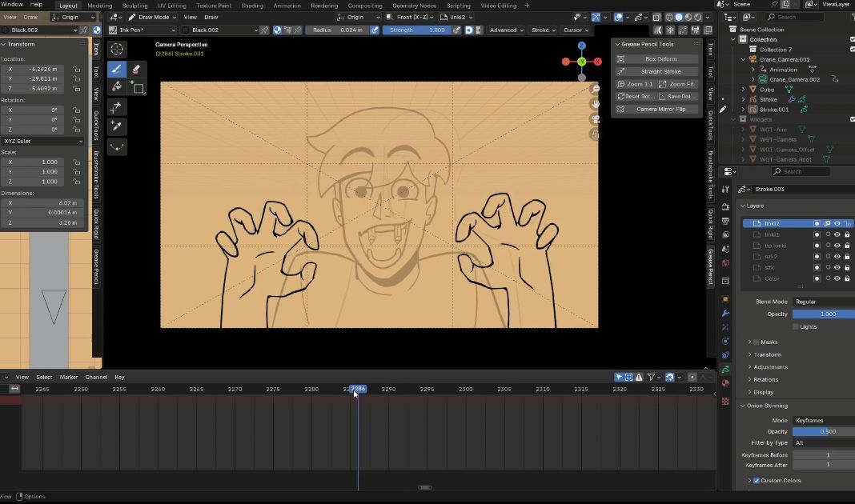This screenshot has width=855, height=504.
Task: Click the camera view gizmo icon
Action: [x=595, y=119]
